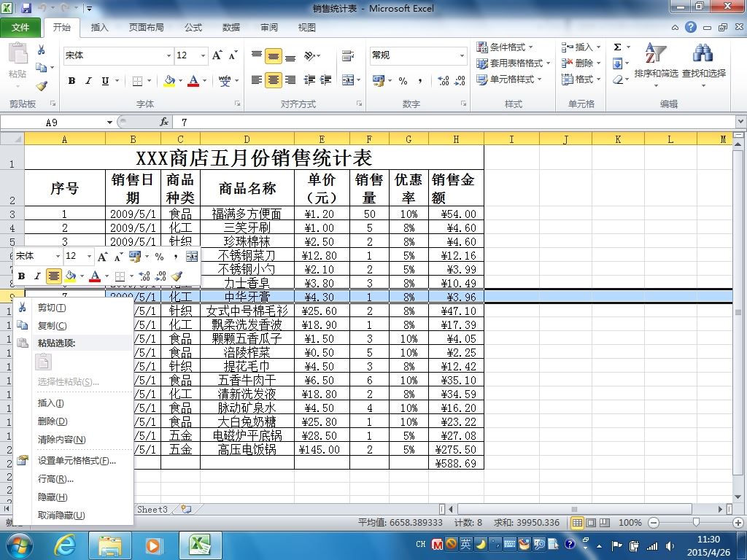747x560 pixels.
Task: Open Cell Styles dropdown
Action: (510, 79)
